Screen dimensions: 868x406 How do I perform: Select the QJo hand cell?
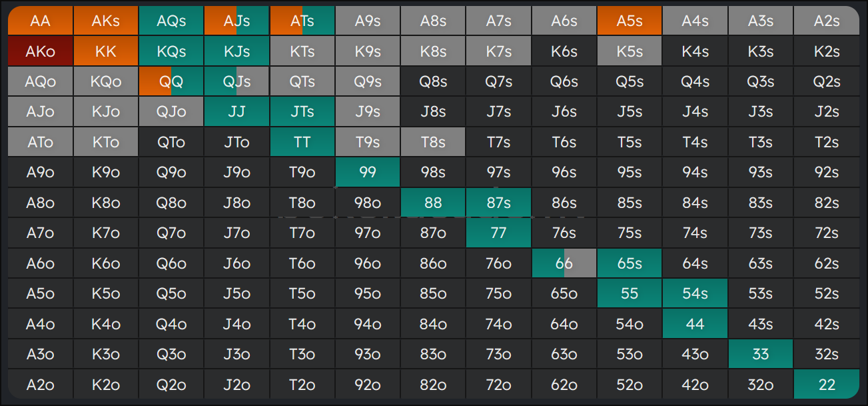171,111
